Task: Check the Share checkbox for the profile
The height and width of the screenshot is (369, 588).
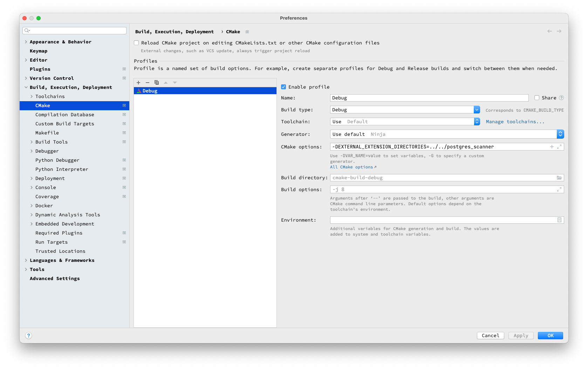Action: coord(536,98)
